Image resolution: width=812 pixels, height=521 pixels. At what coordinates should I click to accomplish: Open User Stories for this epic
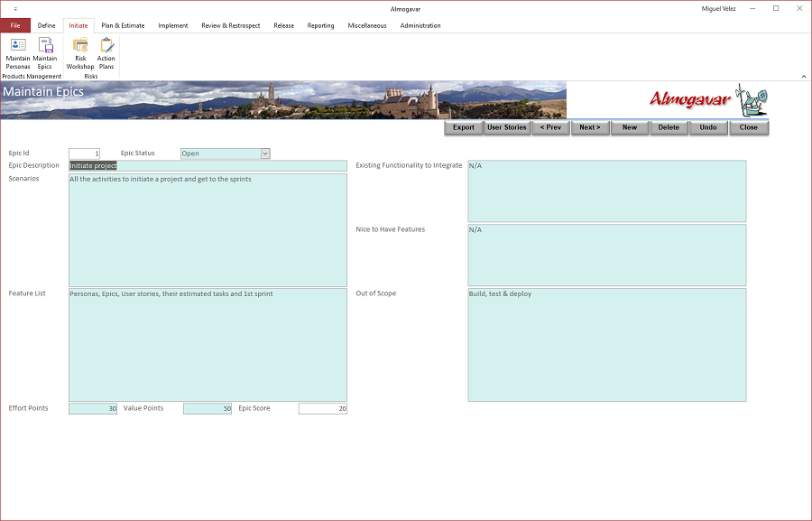(507, 127)
